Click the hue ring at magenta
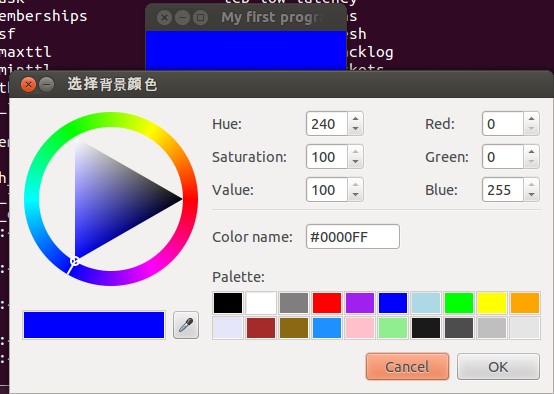This screenshot has width=554, height=394. 151,267
